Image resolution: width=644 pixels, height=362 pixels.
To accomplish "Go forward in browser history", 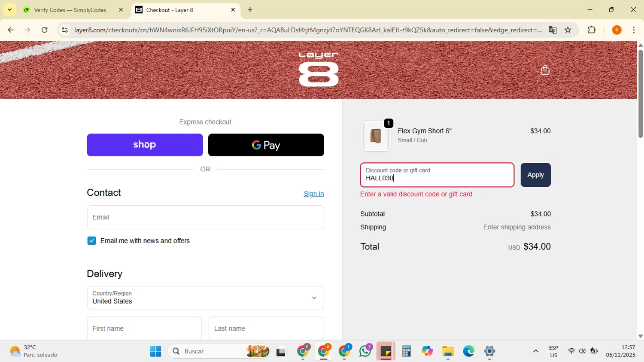I will coord(27,30).
